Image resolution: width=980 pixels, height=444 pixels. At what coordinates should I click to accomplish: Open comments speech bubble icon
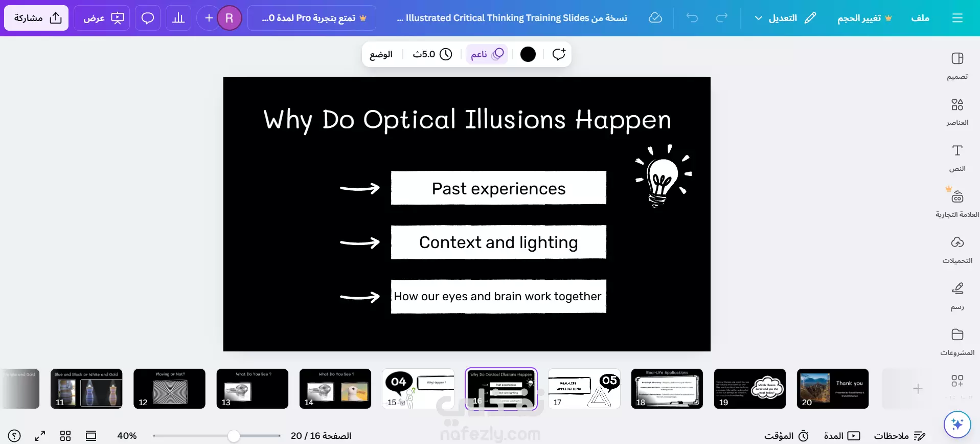click(148, 18)
